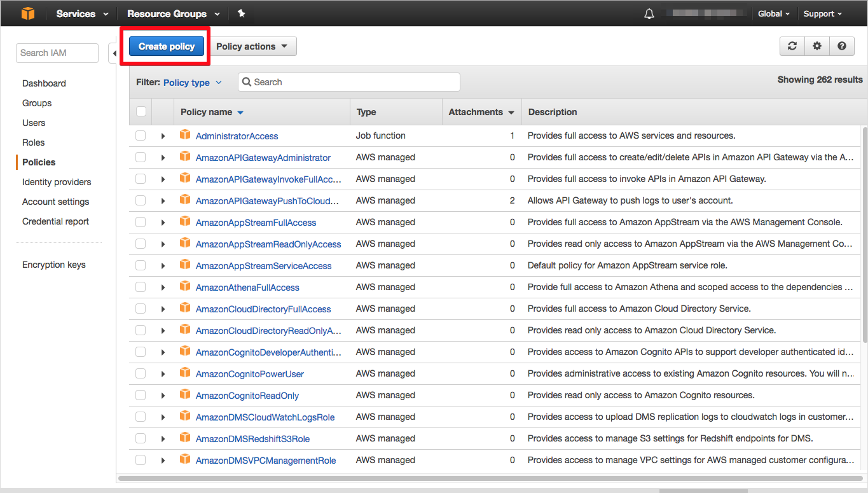
Task: Open the Policy actions dropdown
Action: pyautogui.click(x=252, y=46)
